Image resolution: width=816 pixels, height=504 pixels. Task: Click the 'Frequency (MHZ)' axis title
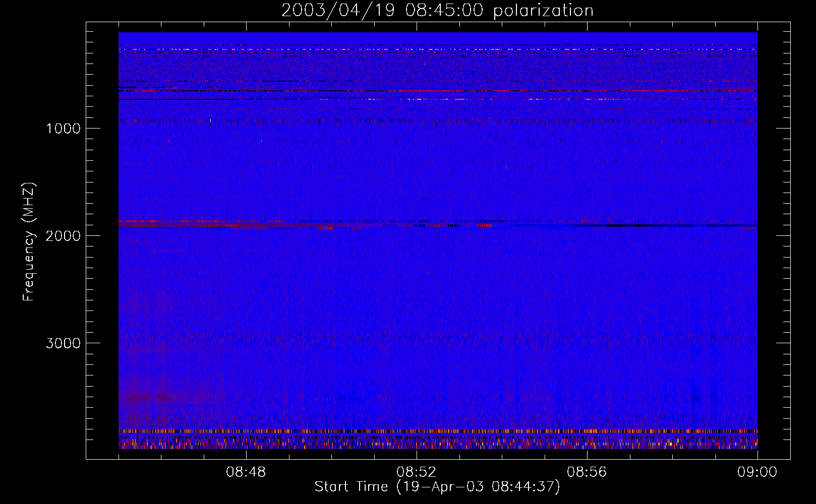[x=29, y=242]
